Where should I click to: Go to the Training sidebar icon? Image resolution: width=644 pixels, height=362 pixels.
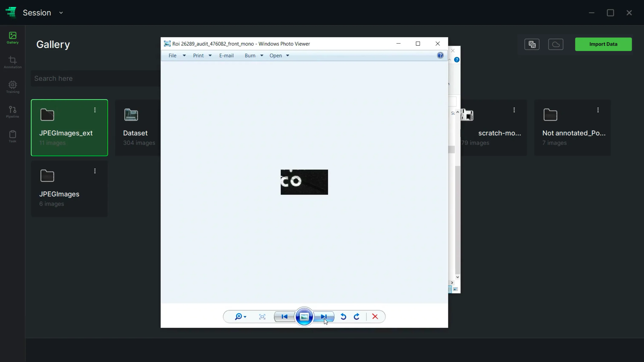tap(13, 87)
